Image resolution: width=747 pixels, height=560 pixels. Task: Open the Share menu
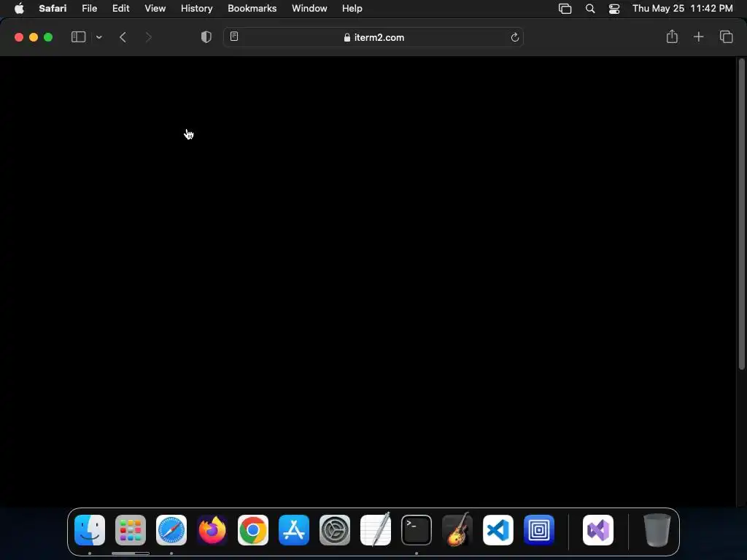[672, 36]
